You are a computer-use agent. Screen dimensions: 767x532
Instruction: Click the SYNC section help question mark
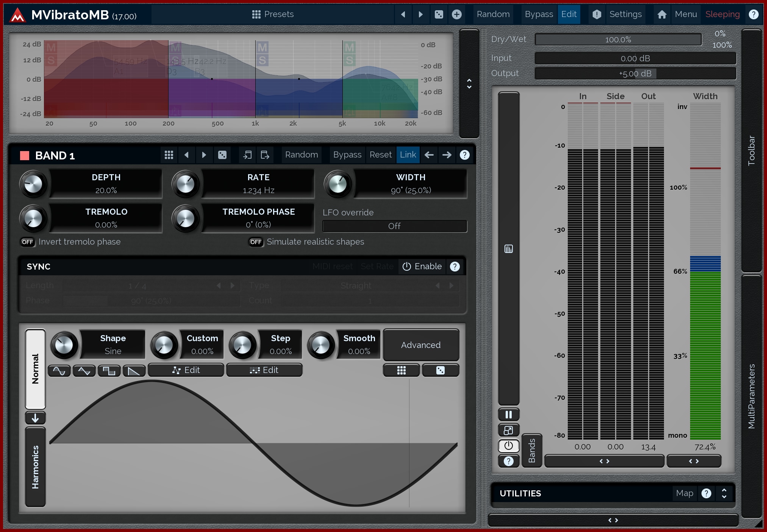click(455, 267)
